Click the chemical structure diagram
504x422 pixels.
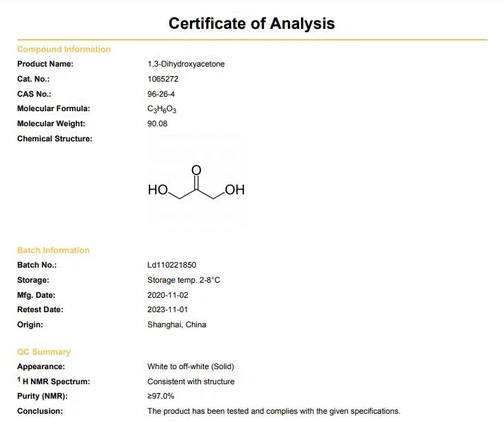(196, 182)
